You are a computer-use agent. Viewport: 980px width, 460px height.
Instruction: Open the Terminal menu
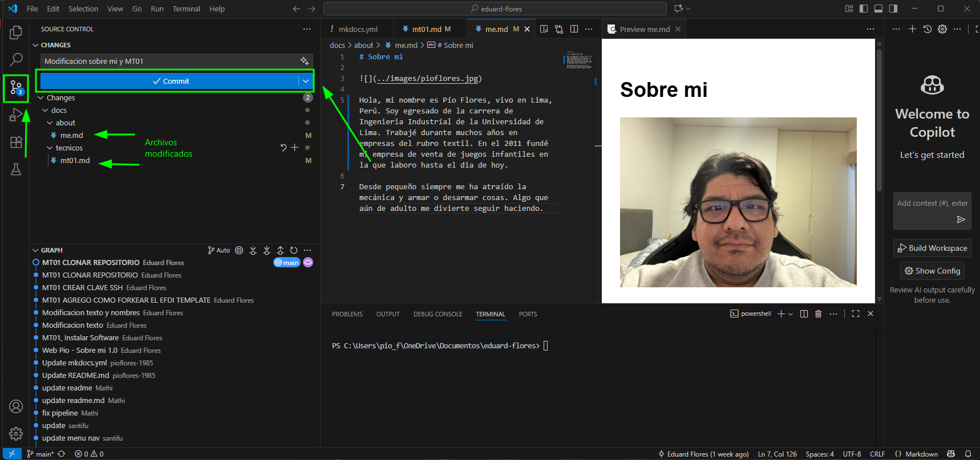(x=186, y=9)
